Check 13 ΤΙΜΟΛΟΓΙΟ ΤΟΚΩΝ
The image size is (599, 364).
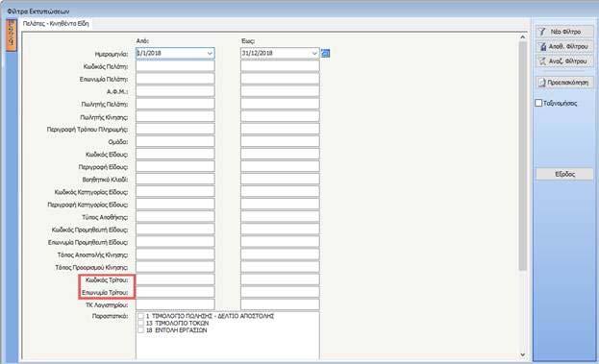tap(141, 323)
